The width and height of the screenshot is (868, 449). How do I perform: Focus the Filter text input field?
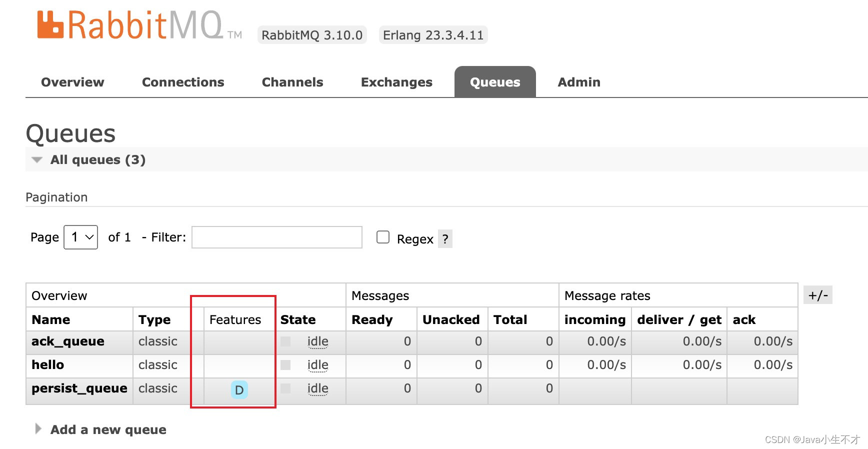277,237
